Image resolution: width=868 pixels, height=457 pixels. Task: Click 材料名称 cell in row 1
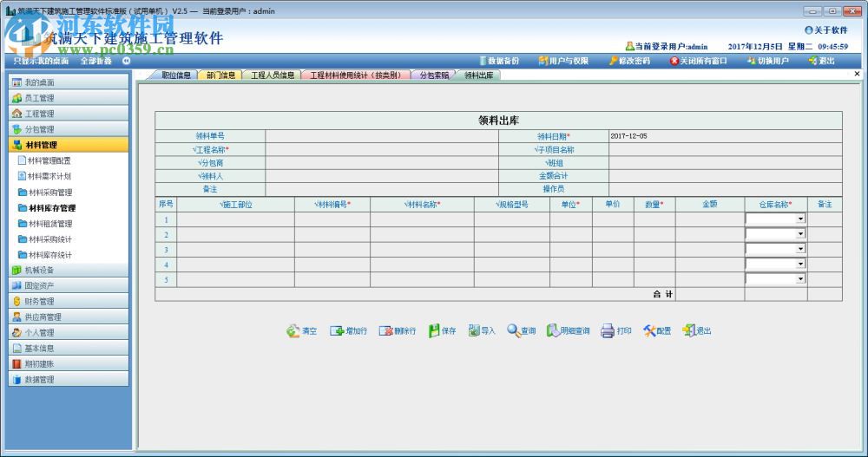[422, 219]
